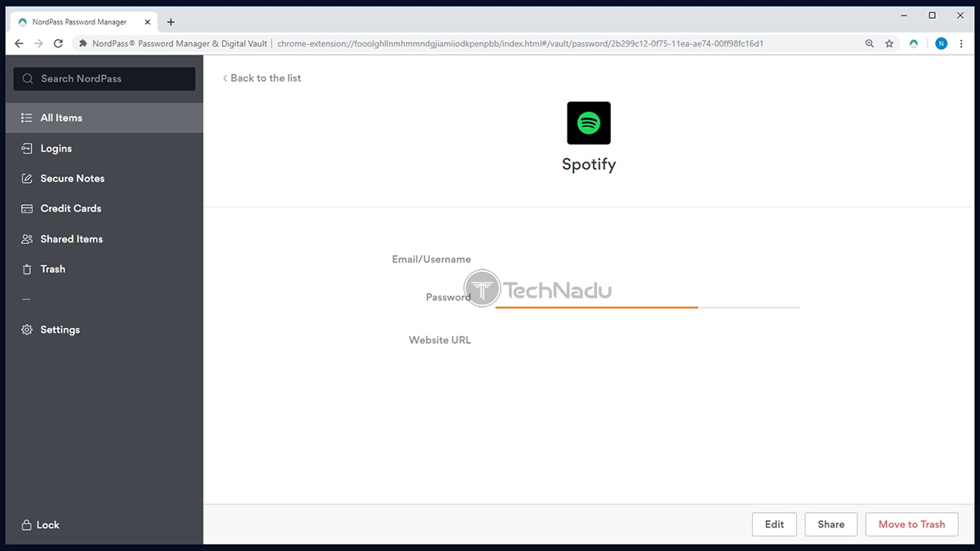Focus the Search NordPass field
This screenshot has height=551, width=980.
[105, 78]
